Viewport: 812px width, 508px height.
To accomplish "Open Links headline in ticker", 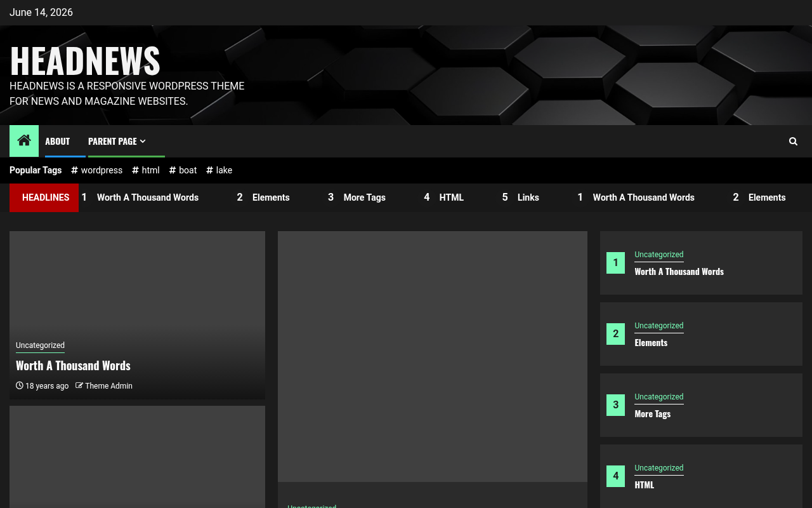I will tap(528, 197).
